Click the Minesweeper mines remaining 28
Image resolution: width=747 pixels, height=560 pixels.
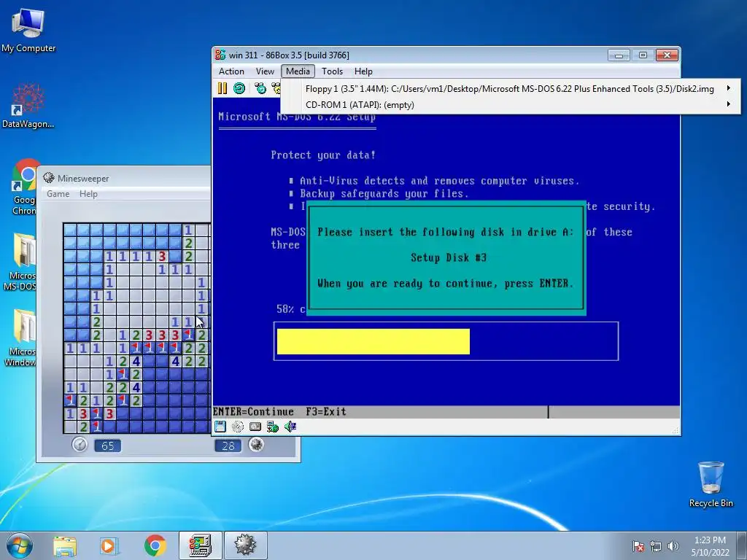click(x=228, y=446)
